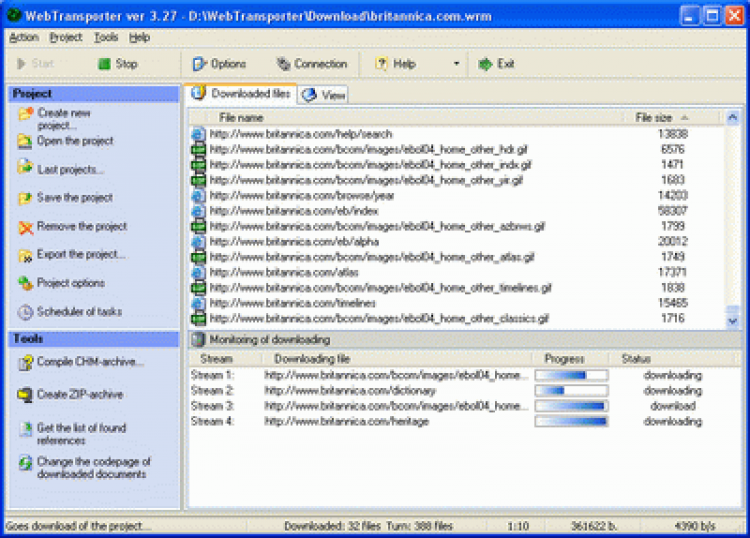Click the Open the project icon
750x538 pixels.
25,142
